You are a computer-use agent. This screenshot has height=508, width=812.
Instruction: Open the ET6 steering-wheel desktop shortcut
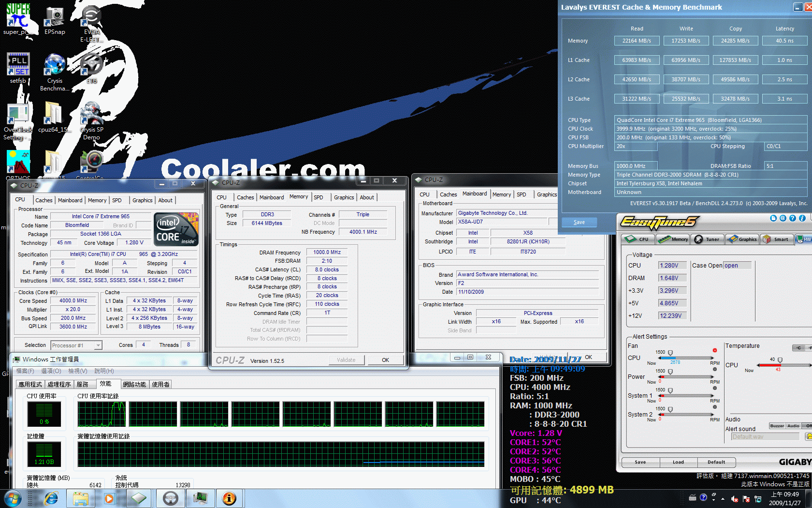91,68
